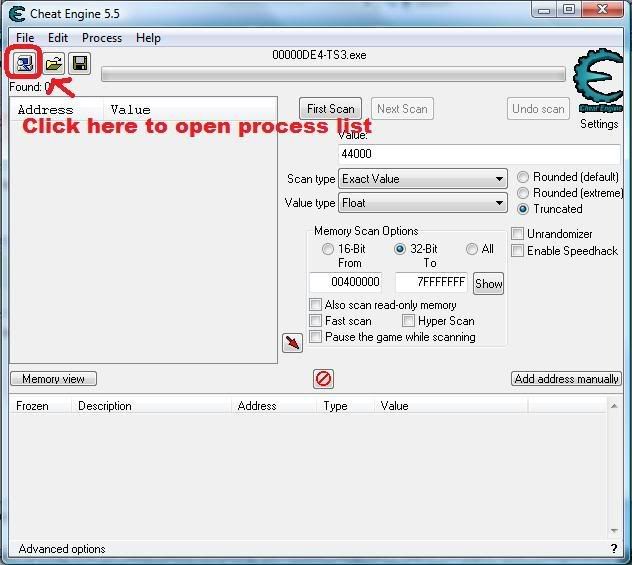Open the Help menu
This screenshot has height=565, width=632.
(x=148, y=38)
